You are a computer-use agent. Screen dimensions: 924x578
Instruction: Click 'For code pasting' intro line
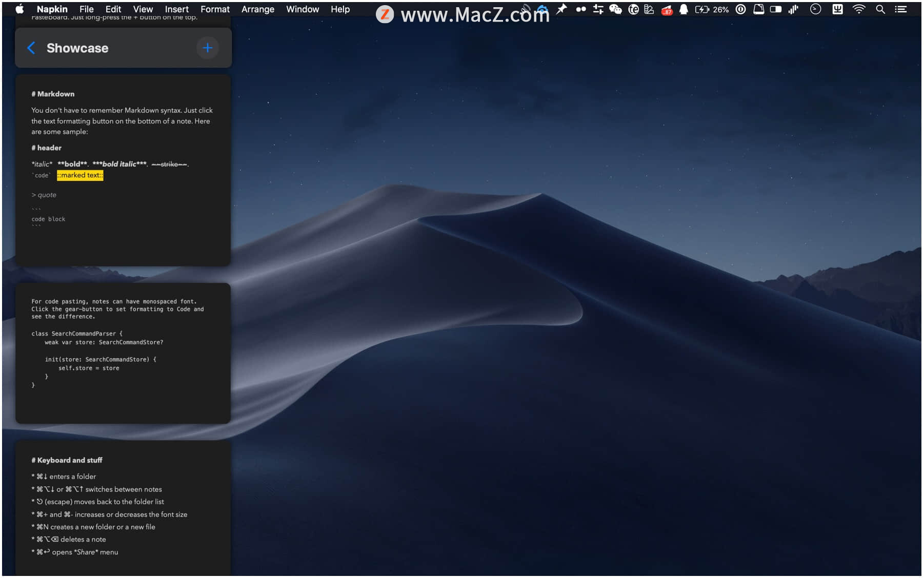pyautogui.click(x=114, y=301)
